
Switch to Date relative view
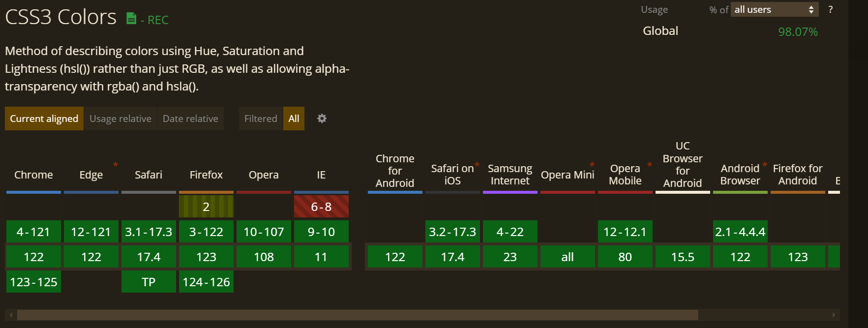(190, 119)
